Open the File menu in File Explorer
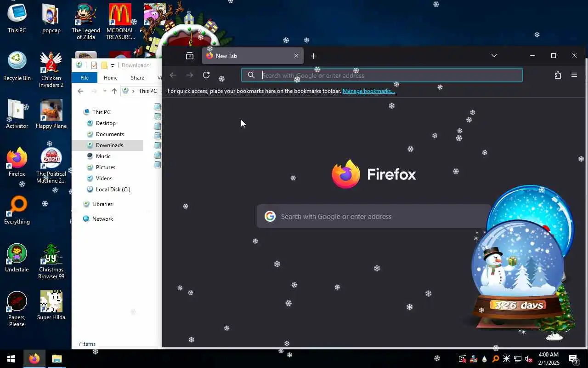 pos(85,78)
